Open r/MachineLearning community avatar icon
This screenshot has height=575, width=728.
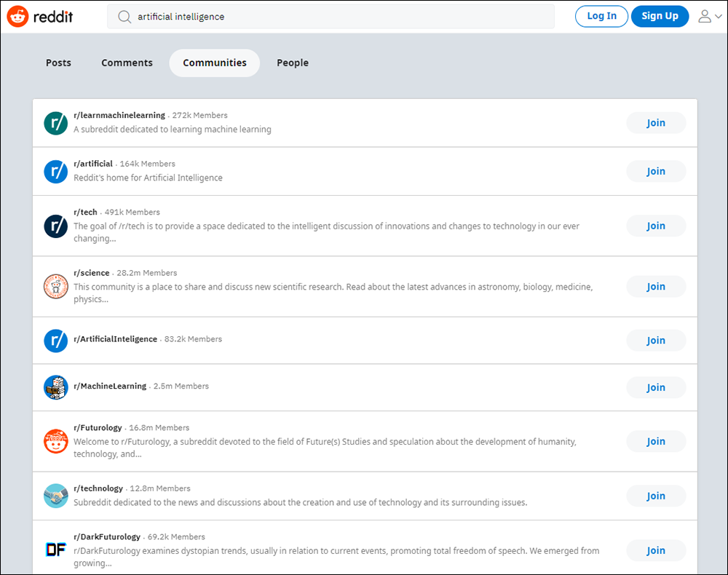[x=56, y=387]
